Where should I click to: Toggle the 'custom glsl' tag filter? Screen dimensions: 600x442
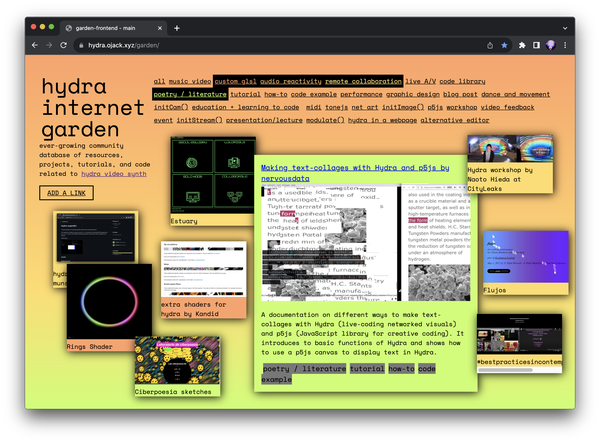point(235,81)
